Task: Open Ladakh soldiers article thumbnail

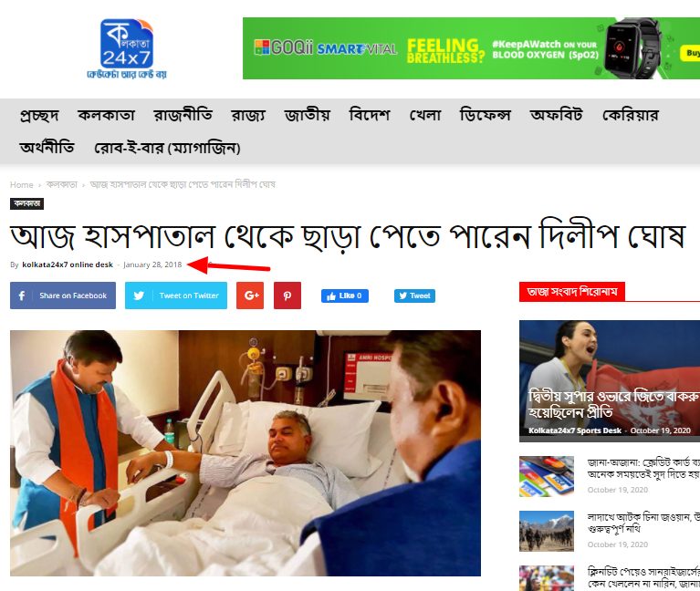Action: 547,531
